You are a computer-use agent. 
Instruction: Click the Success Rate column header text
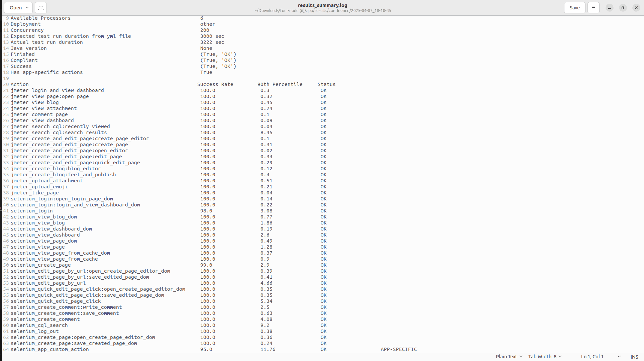click(215, 84)
